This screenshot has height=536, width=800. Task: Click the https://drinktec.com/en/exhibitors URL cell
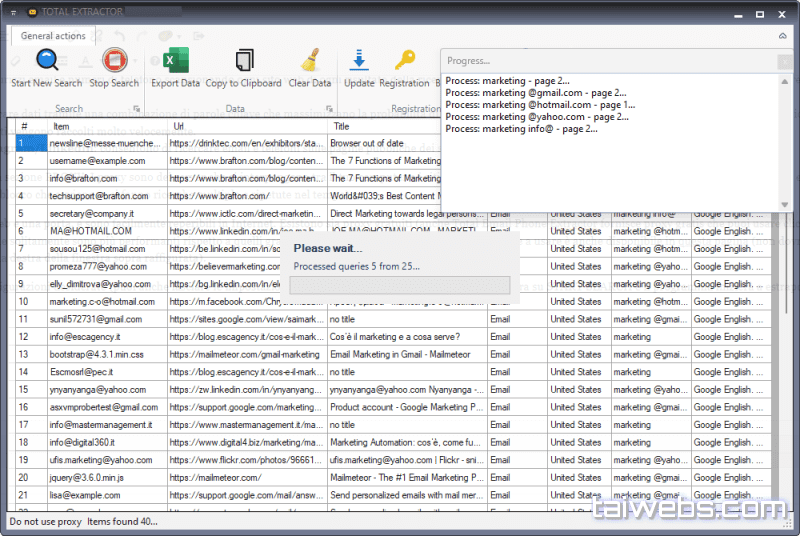click(x=247, y=143)
